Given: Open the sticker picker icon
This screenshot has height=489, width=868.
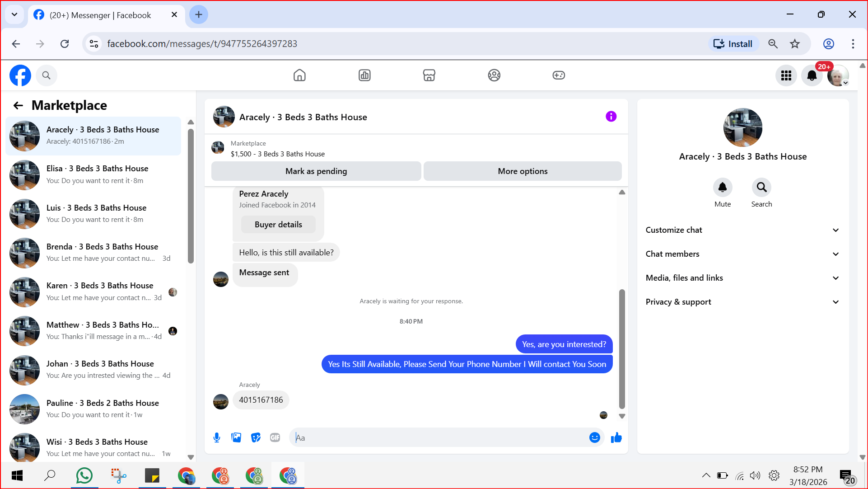Looking at the screenshot, I should coord(256,437).
